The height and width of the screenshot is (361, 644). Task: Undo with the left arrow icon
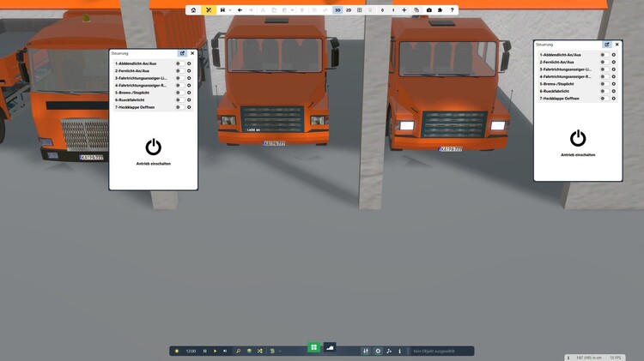240,9
